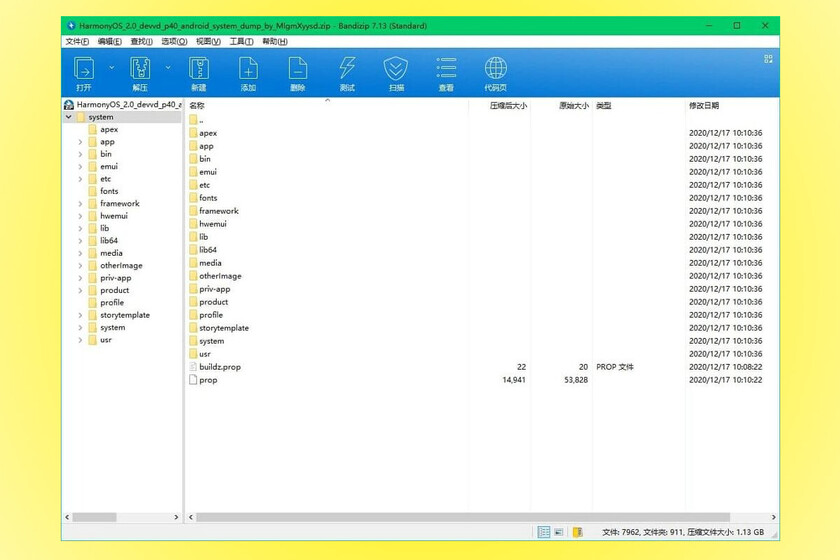
Task: Click the archive info icon in status bar
Action: [578, 532]
